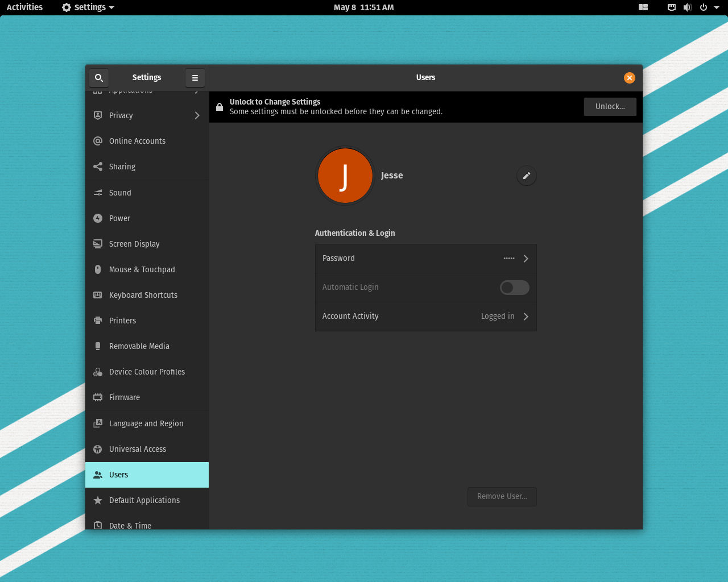This screenshot has height=582, width=728.
Task: Click the "Logged in" status text
Action: click(498, 317)
